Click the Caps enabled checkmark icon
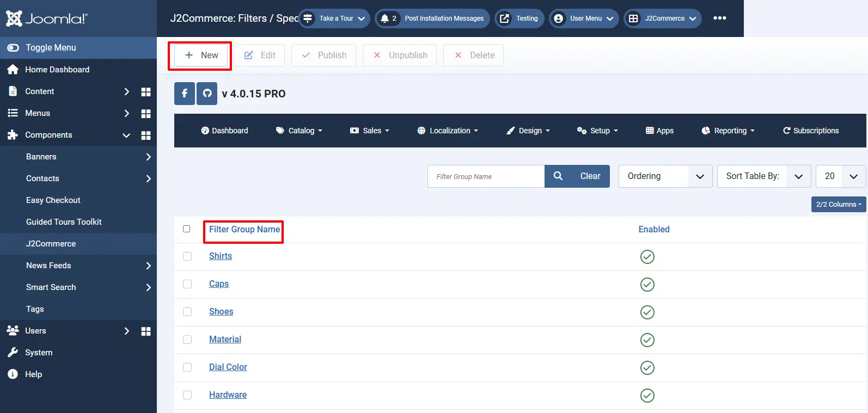The width and height of the screenshot is (868, 413). (647, 285)
